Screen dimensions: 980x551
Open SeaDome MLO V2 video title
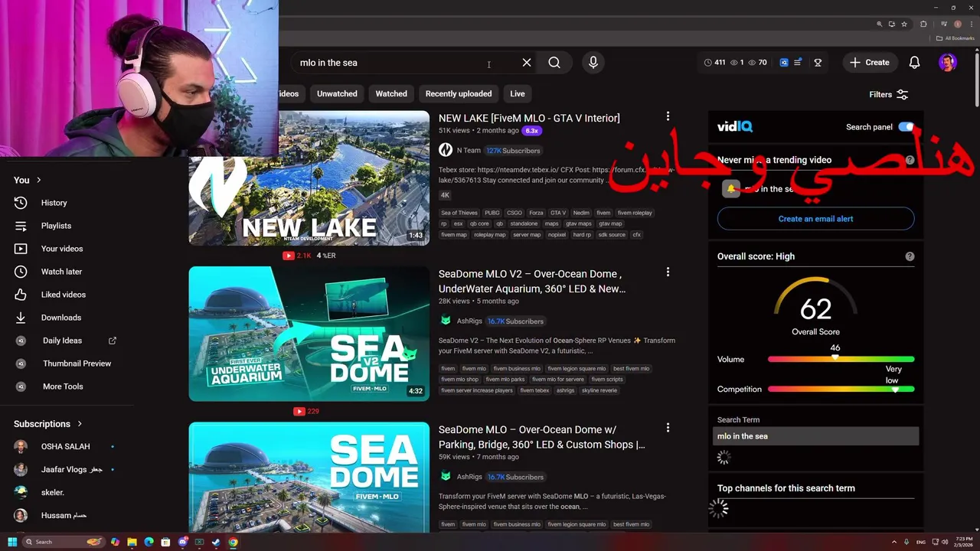[532, 281]
